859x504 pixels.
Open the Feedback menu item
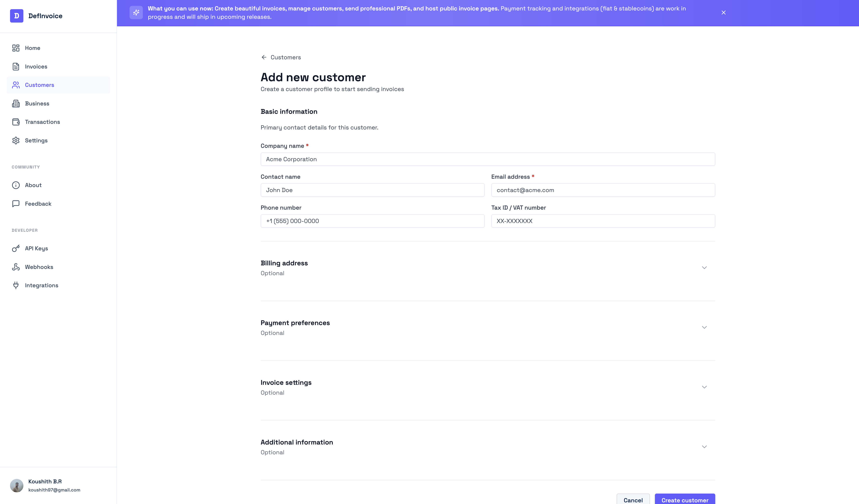[38, 204]
